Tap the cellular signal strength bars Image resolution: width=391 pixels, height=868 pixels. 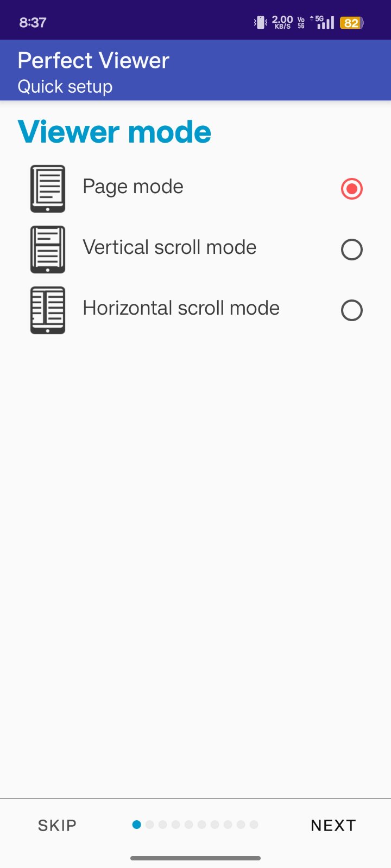tap(324, 23)
